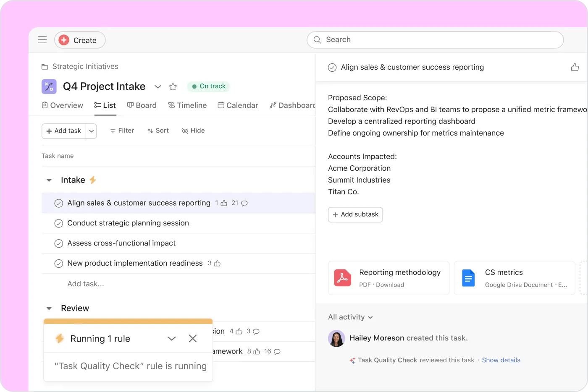Open the 21 comments bubble on Align sales row

click(244, 203)
